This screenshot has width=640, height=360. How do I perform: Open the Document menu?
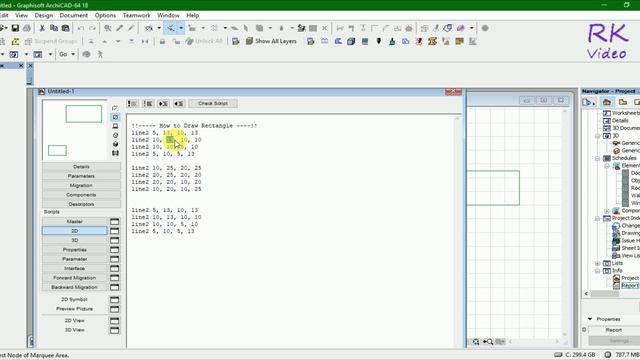coord(73,15)
